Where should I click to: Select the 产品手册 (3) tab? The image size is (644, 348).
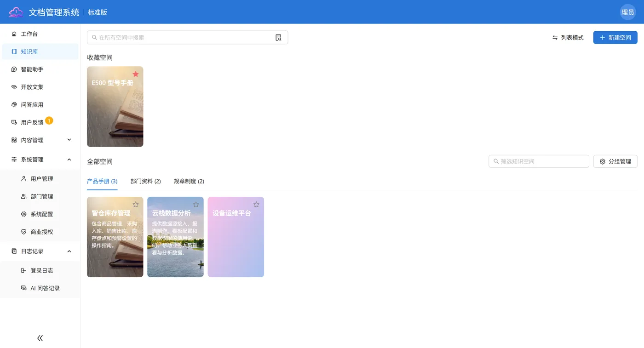[x=102, y=181]
